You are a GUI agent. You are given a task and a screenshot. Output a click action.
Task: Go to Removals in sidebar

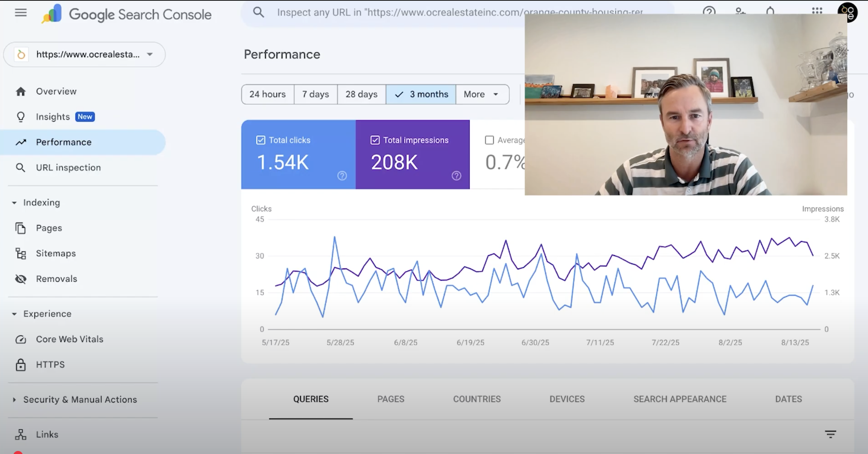(56, 279)
